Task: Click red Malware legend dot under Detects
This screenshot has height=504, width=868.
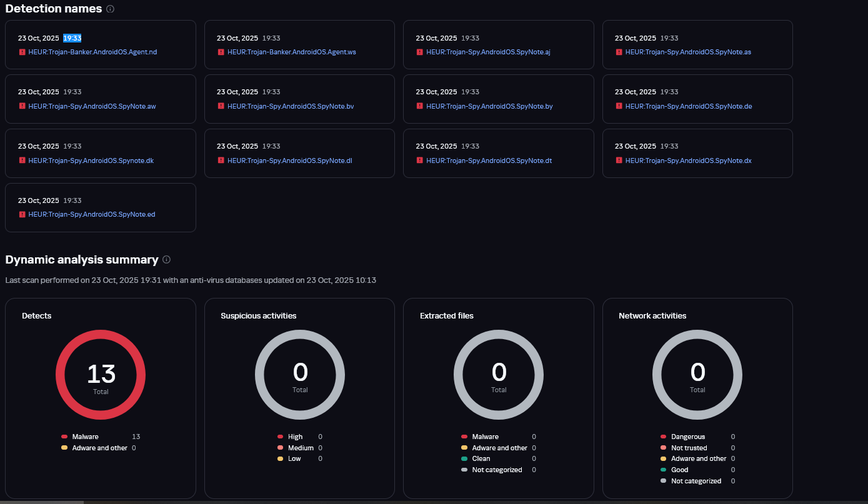Action: point(64,437)
